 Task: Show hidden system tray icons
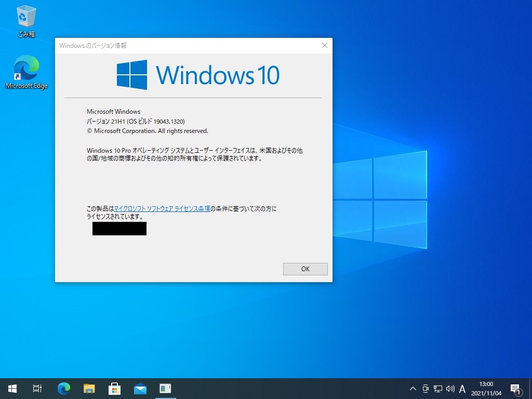(x=413, y=389)
